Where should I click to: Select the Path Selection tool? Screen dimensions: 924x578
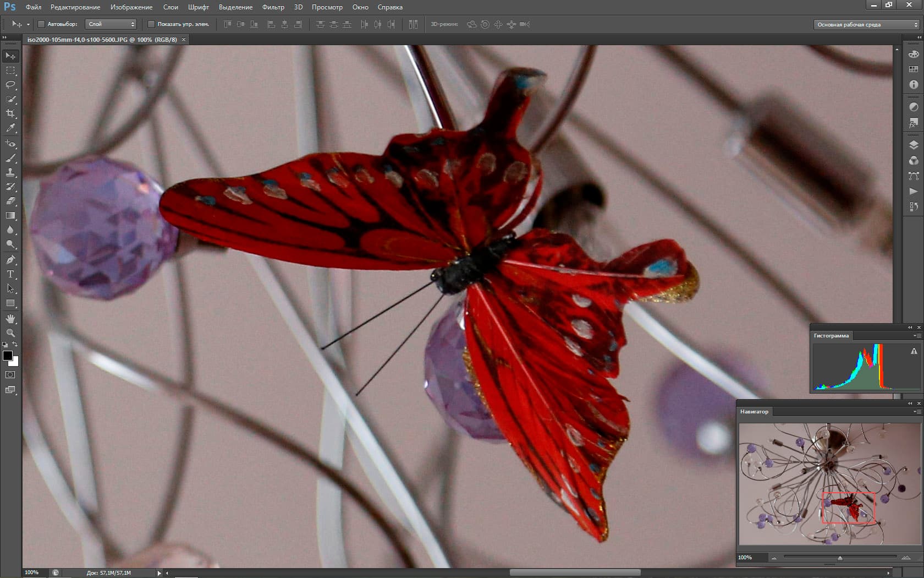point(10,288)
